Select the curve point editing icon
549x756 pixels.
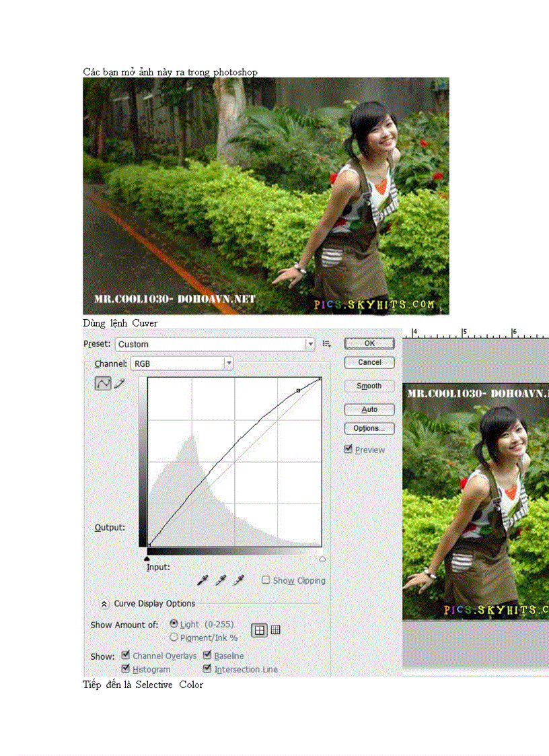coord(103,382)
